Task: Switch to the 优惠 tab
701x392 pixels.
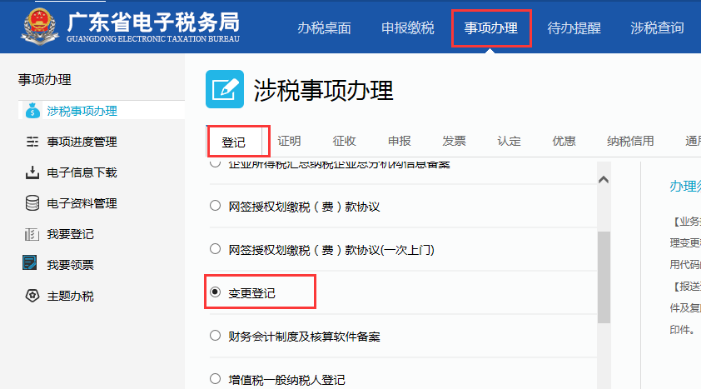Action: point(564,141)
